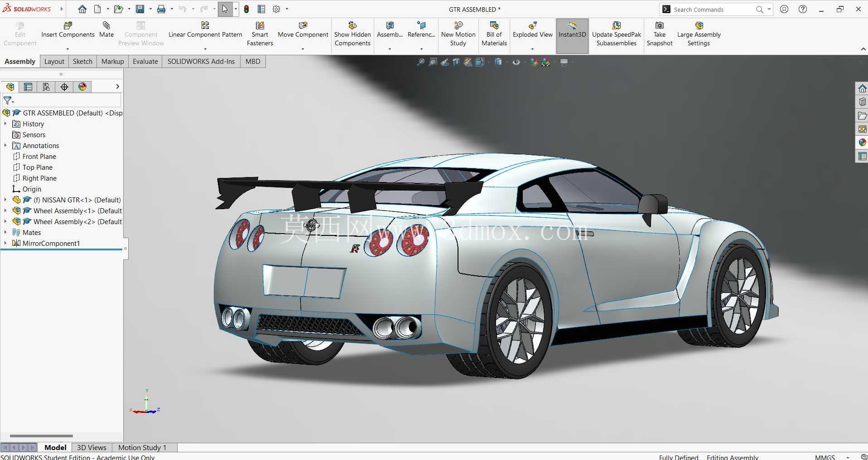The width and height of the screenshot is (868, 460).
Task: Open the Evaluate tab
Action: point(145,62)
